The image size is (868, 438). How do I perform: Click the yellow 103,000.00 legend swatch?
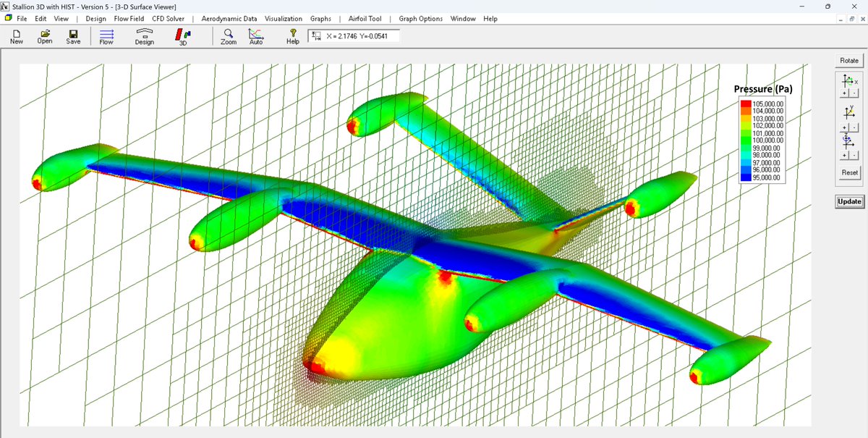point(746,119)
